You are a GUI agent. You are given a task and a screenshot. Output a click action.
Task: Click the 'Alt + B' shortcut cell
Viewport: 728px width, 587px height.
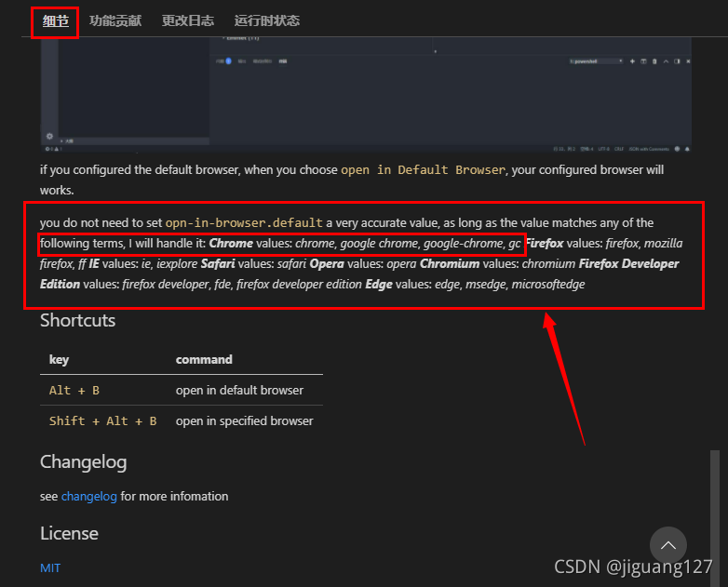[x=74, y=391]
